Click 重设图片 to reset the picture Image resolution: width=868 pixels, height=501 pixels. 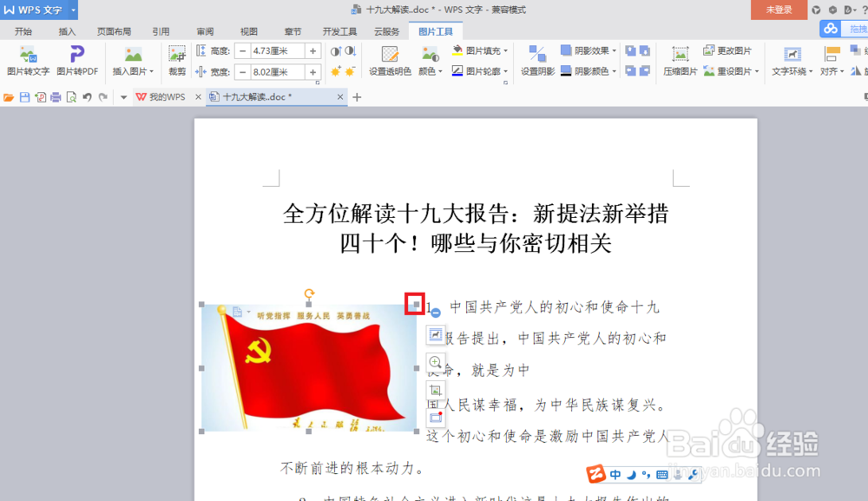(x=733, y=69)
